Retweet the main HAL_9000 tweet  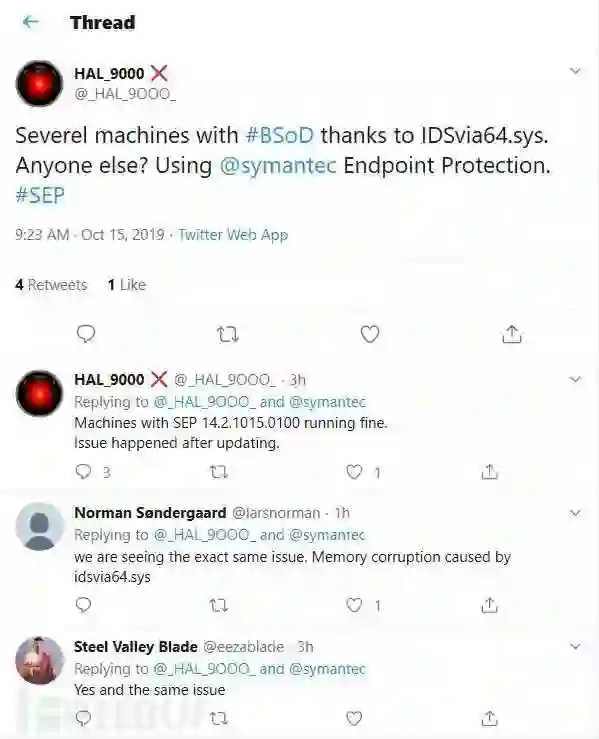pos(228,335)
